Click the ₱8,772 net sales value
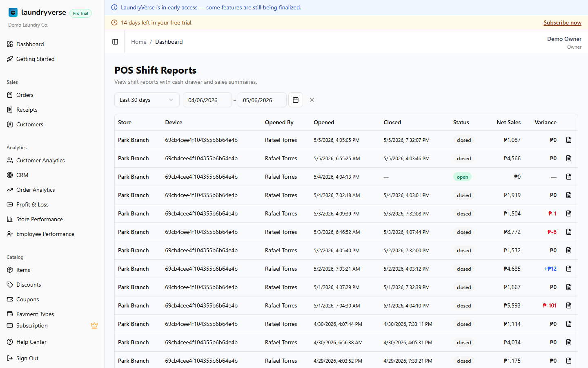Viewport: 588px width, 368px height. [512, 232]
